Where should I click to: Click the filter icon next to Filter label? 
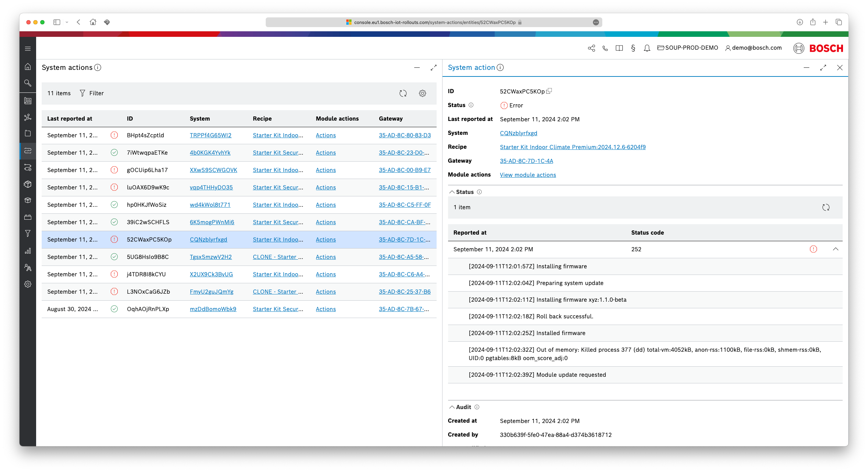pyautogui.click(x=82, y=93)
